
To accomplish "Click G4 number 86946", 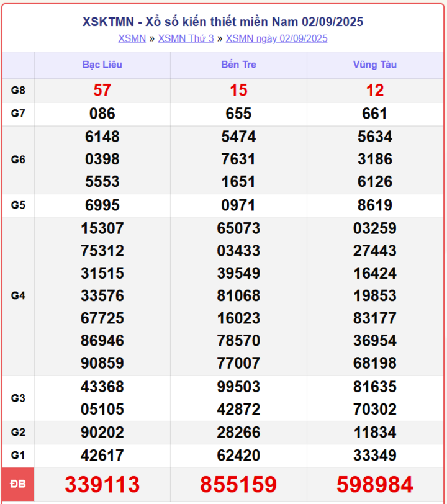I will 102,341.
